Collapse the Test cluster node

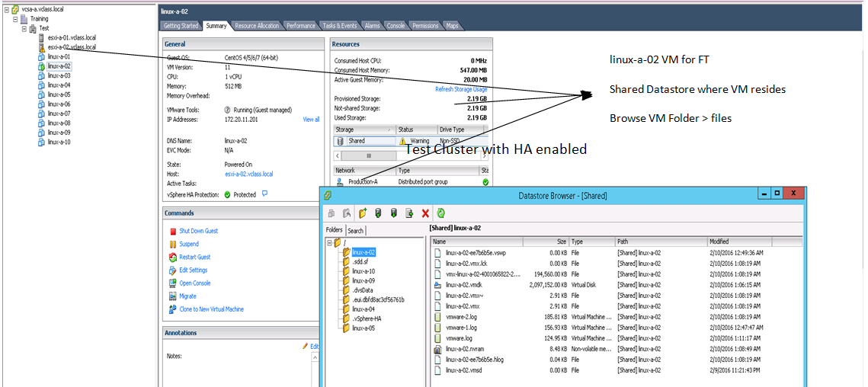click(x=24, y=27)
